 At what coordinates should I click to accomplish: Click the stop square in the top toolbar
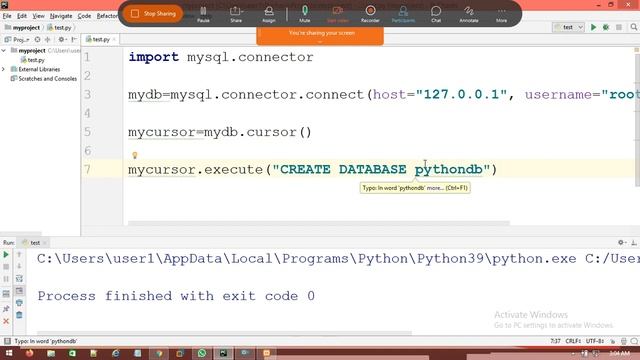[619, 27]
